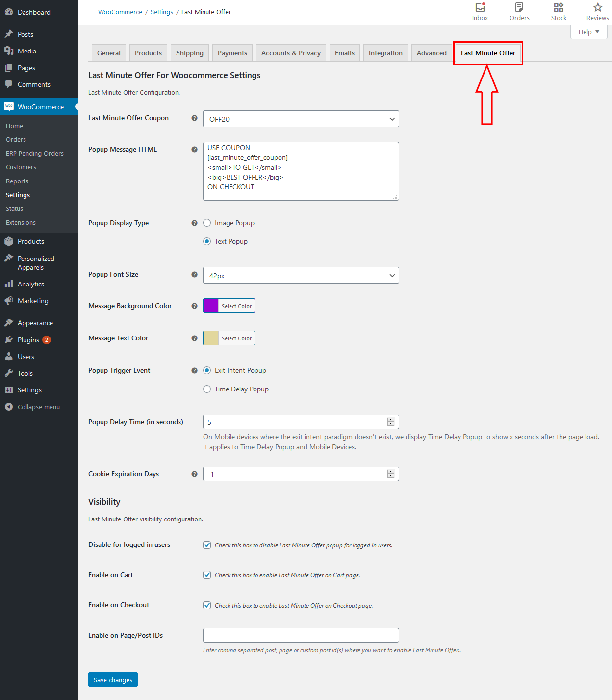Show help tip for Popup Trigger Event
Screen dimensions: 612x700
pos(194,370)
